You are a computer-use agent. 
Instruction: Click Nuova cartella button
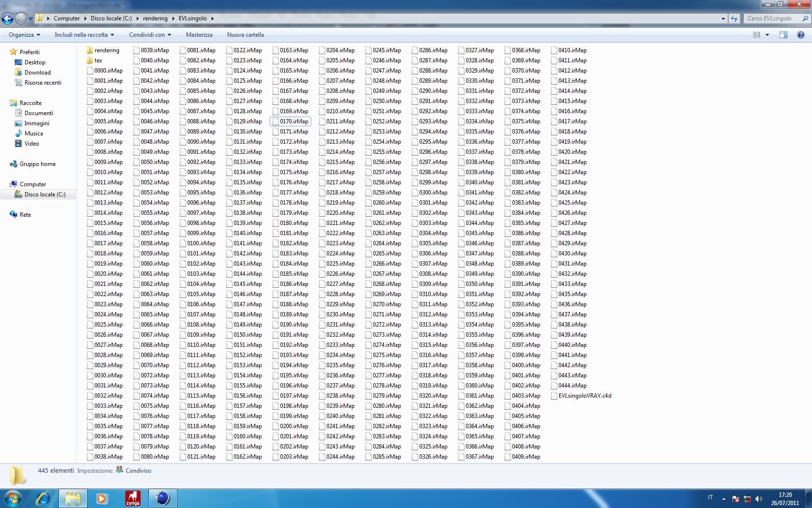pos(246,35)
